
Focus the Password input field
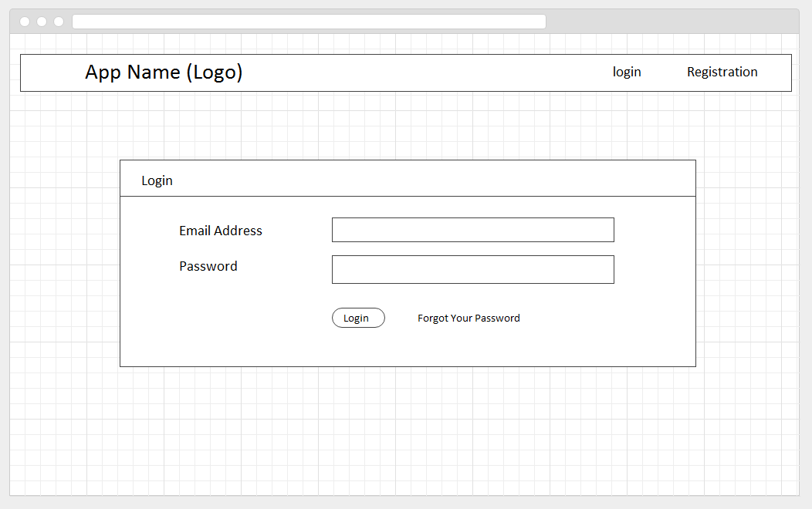click(472, 269)
